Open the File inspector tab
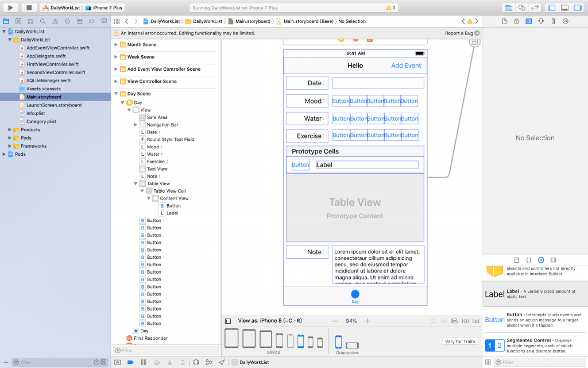 pyautogui.click(x=504, y=21)
